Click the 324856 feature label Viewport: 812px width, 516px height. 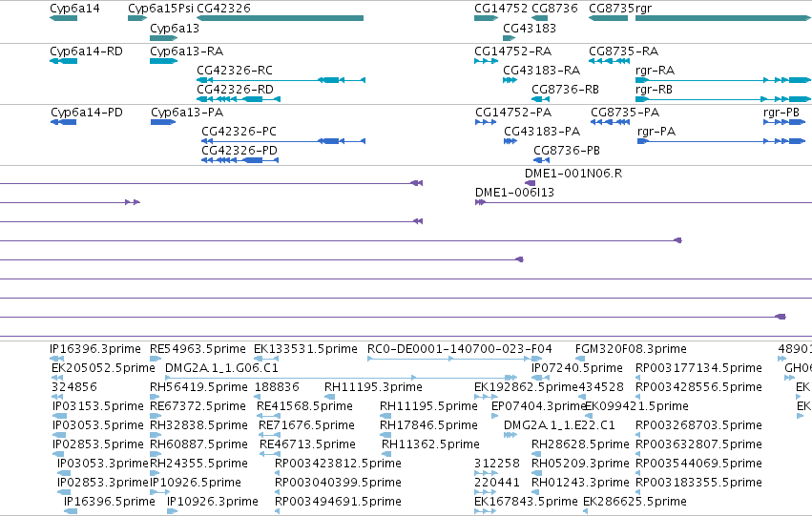point(74,386)
